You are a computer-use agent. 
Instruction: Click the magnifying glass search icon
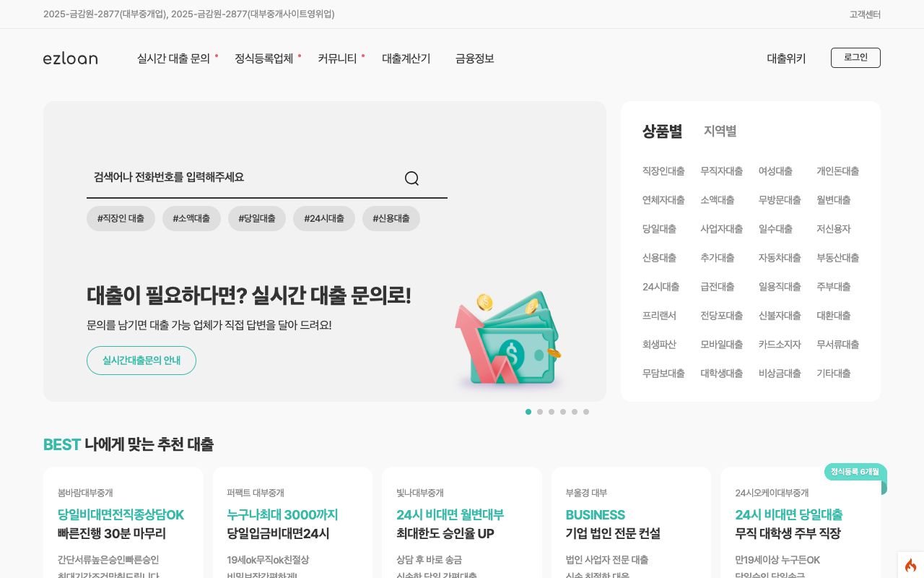click(x=411, y=178)
